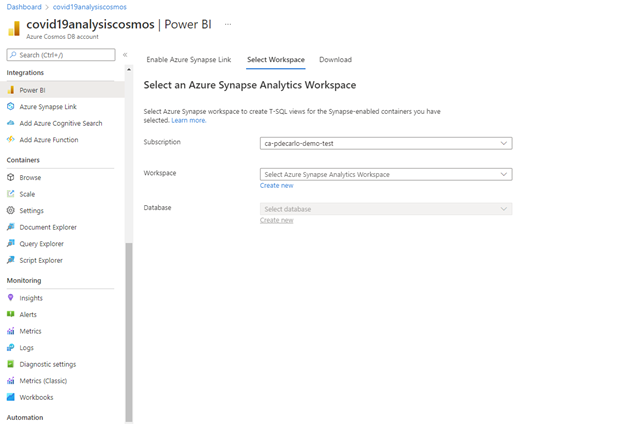Focus the Search (Ctrl+/) field
This screenshot has width=624, height=424.
coord(61,55)
